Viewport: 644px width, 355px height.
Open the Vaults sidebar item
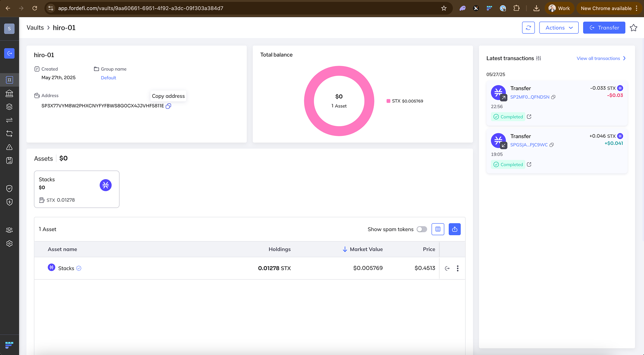(9, 80)
